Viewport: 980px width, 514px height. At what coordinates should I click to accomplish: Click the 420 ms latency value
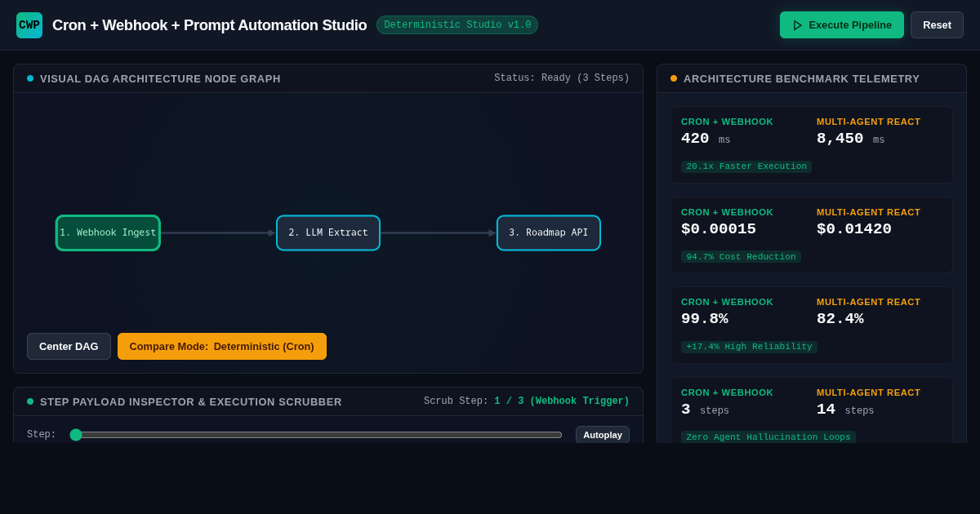click(x=706, y=139)
